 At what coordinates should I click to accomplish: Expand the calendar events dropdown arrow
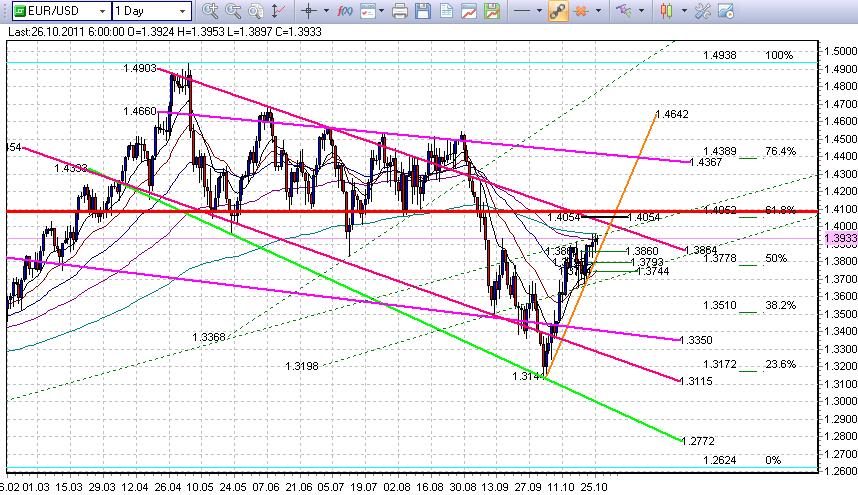pyautogui.click(x=381, y=10)
